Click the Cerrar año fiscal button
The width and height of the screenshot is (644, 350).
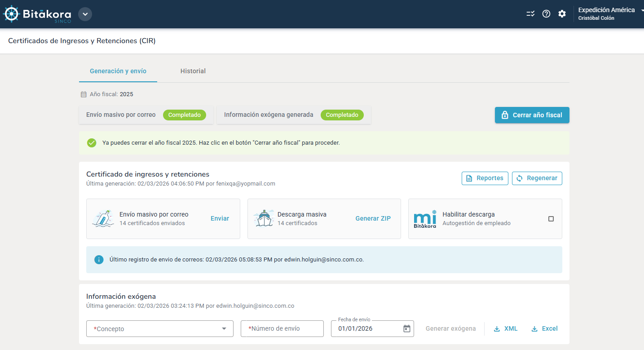coord(532,115)
